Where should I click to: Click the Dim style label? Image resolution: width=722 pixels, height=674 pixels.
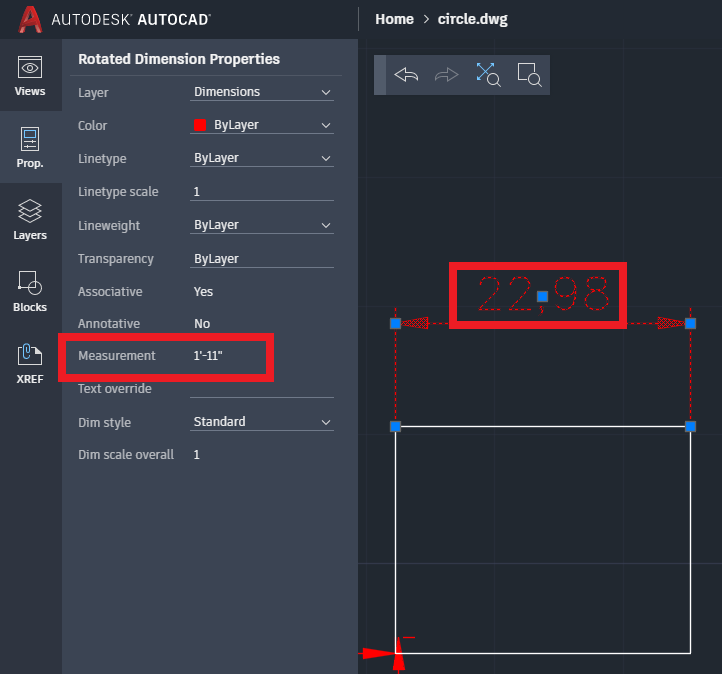[x=105, y=423]
